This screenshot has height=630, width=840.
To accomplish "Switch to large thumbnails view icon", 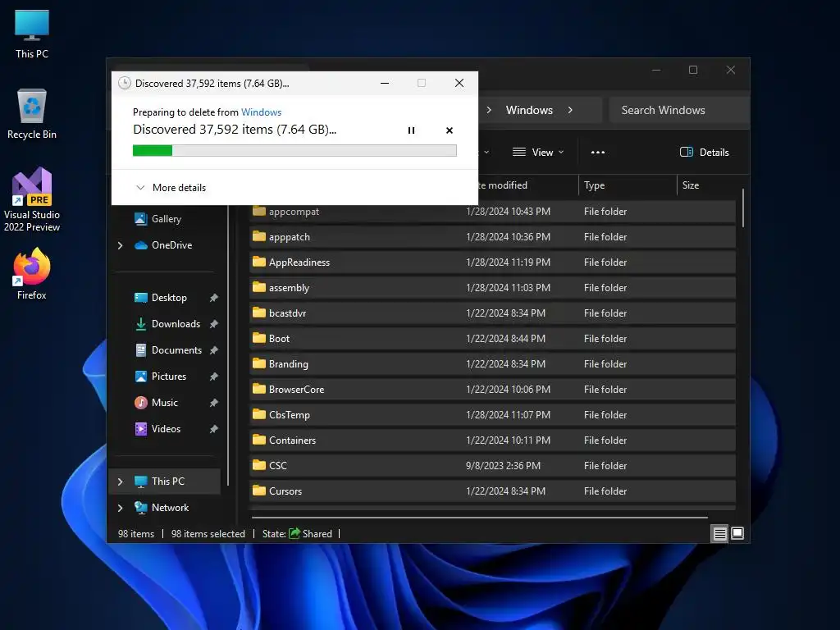I will [x=737, y=533].
